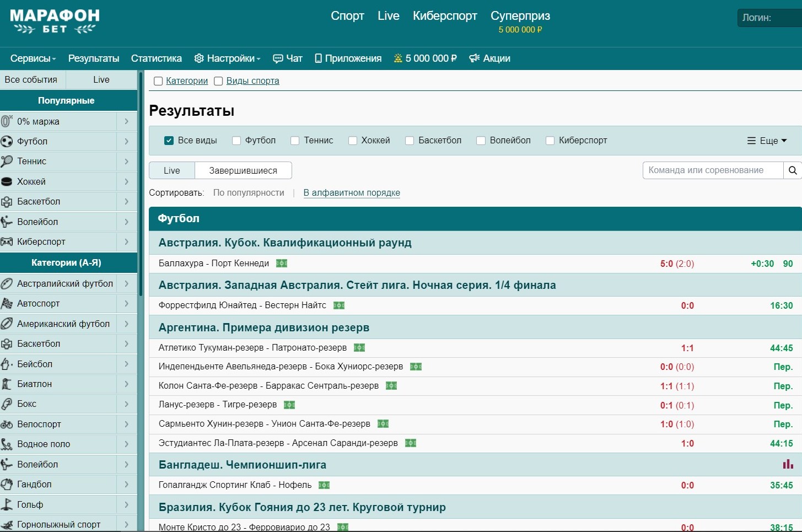Toggle the Категории checkbox
The height and width of the screenshot is (532, 802).
click(x=158, y=81)
